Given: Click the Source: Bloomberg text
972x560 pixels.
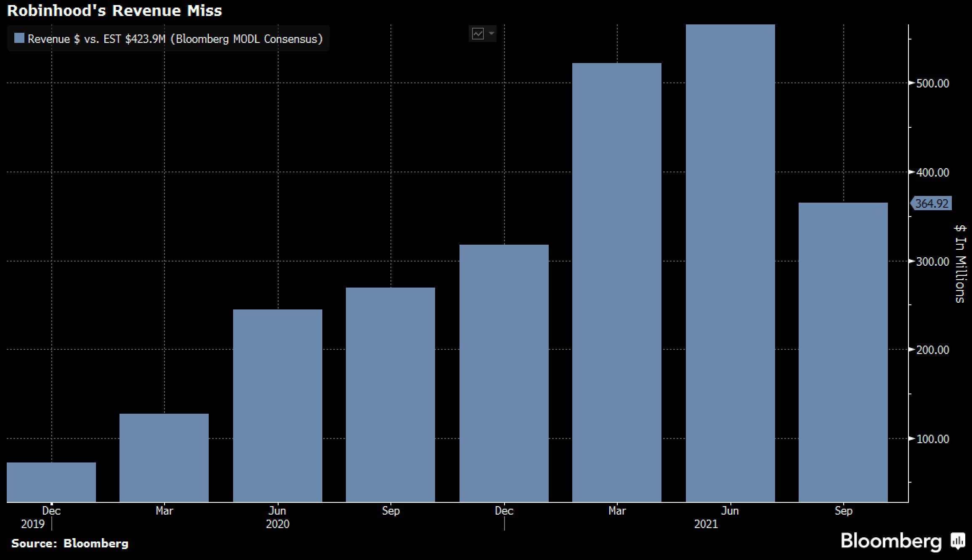Looking at the screenshot, I should tap(70, 543).
